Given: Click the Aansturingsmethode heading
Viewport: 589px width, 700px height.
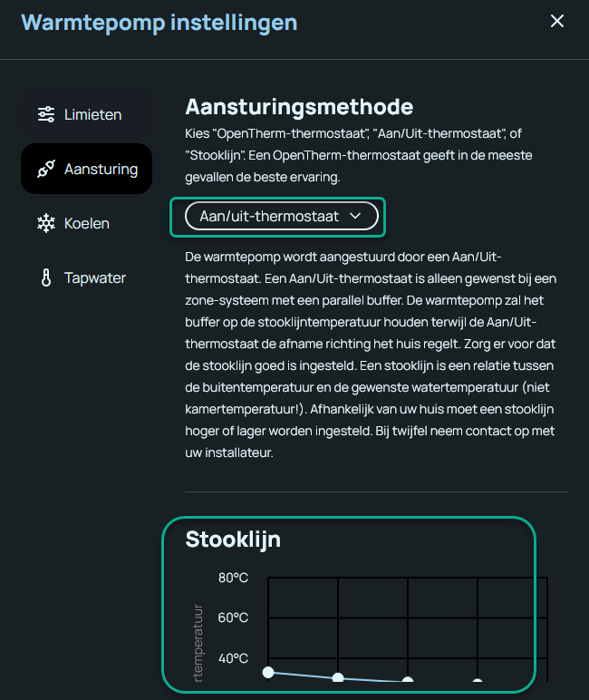Looking at the screenshot, I should (299, 107).
